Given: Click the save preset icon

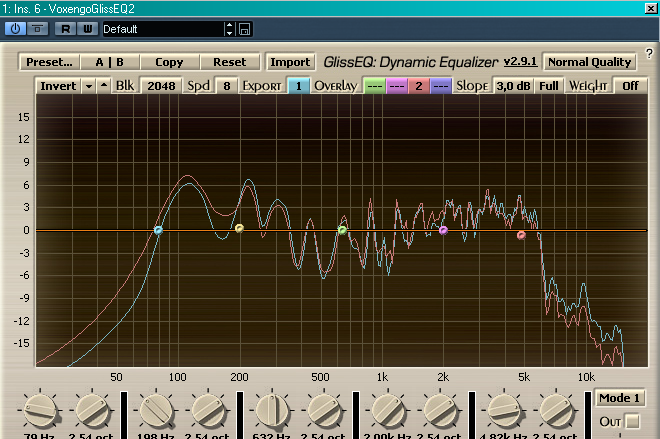Looking at the screenshot, I should [244, 29].
